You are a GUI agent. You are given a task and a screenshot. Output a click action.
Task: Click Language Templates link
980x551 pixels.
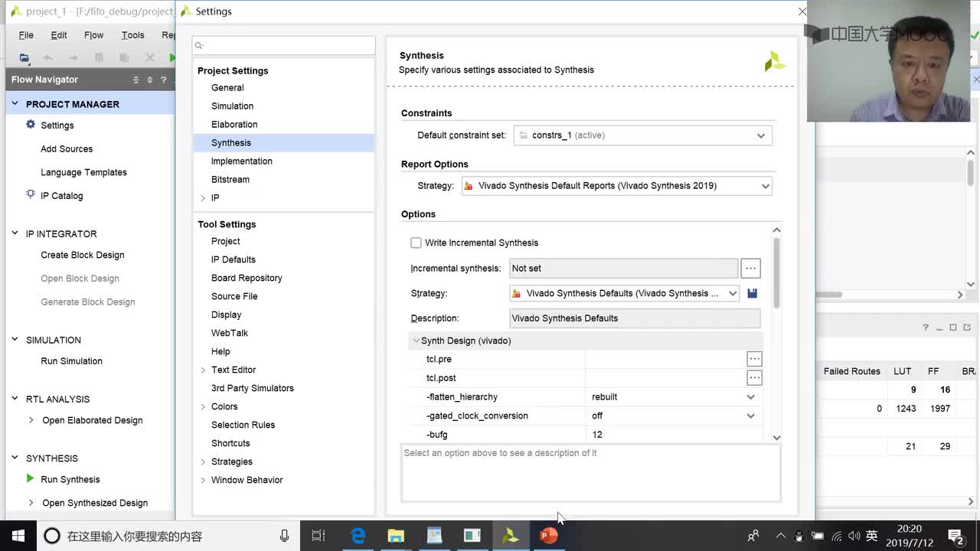point(83,172)
